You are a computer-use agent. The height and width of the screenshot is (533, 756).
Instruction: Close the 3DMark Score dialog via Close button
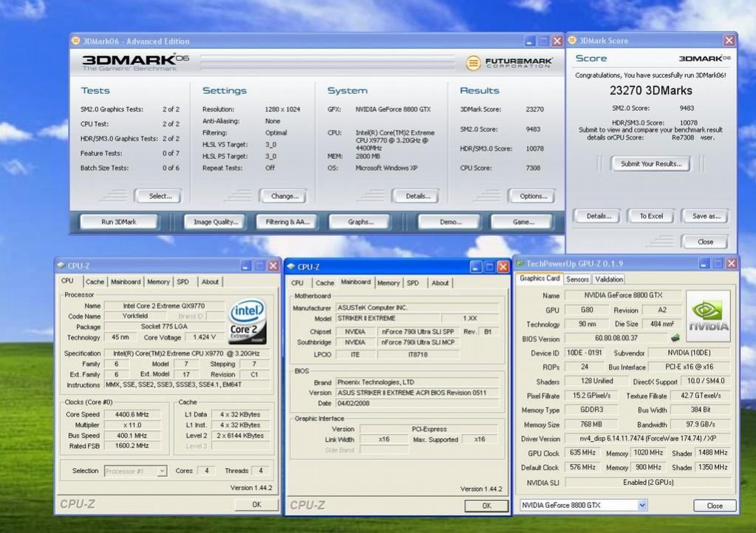point(705,242)
